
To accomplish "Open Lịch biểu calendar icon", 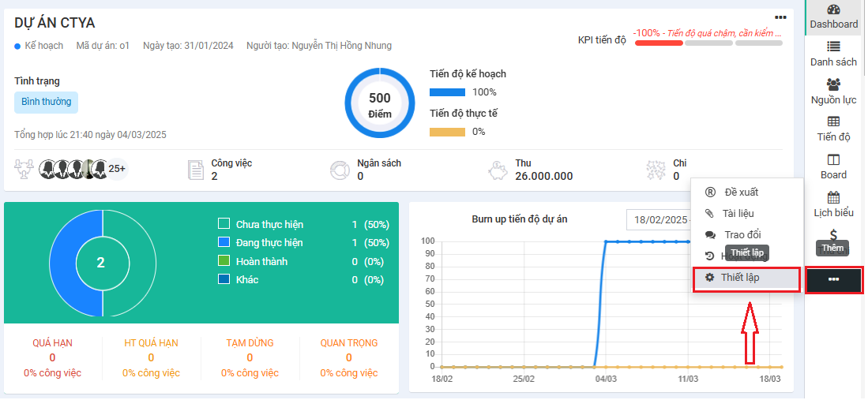I will [833, 197].
